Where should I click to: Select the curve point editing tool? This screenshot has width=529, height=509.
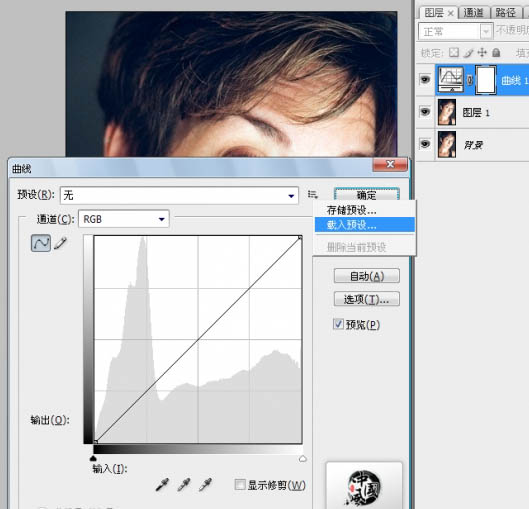(x=41, y=243)
